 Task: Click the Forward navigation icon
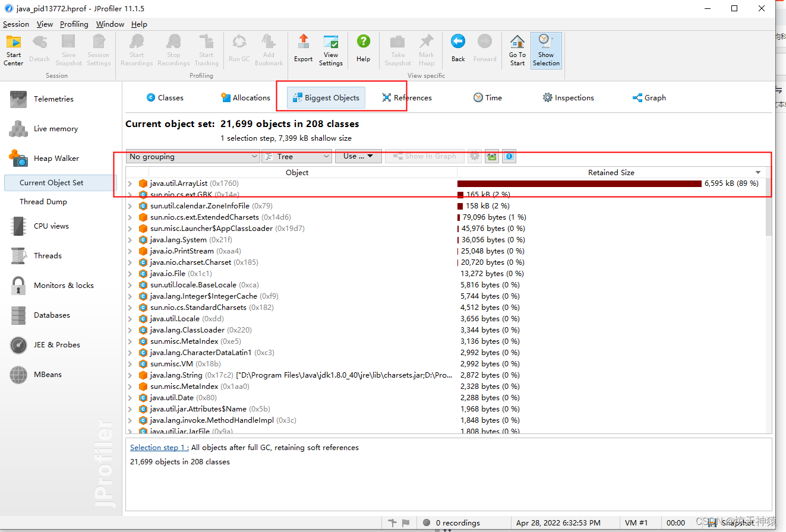click(485, 49)
